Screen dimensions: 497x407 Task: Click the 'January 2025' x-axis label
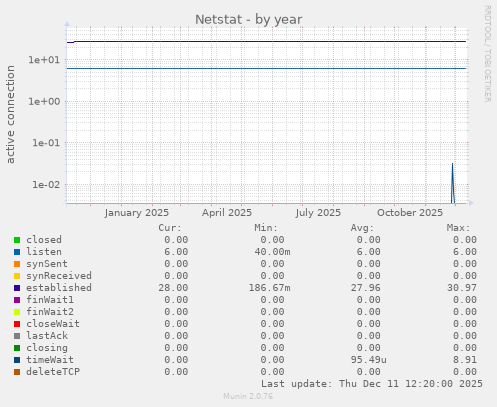pyautogui.click(x=137, y=213)
